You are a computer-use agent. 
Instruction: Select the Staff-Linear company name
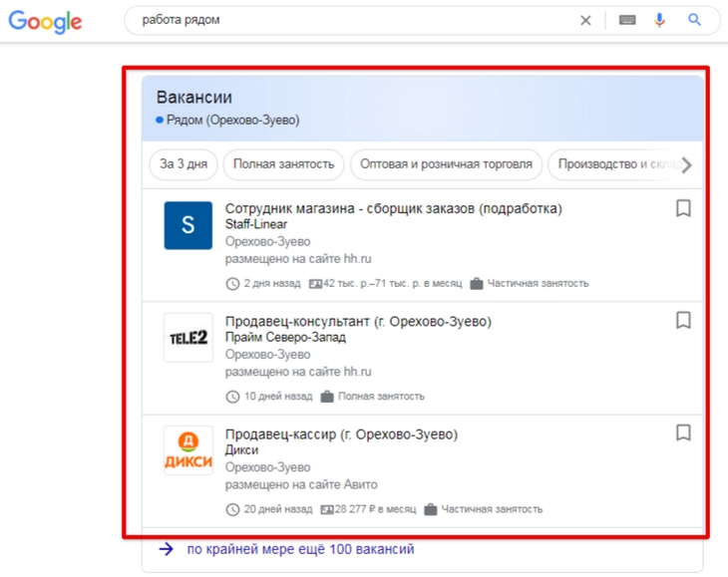256,224
